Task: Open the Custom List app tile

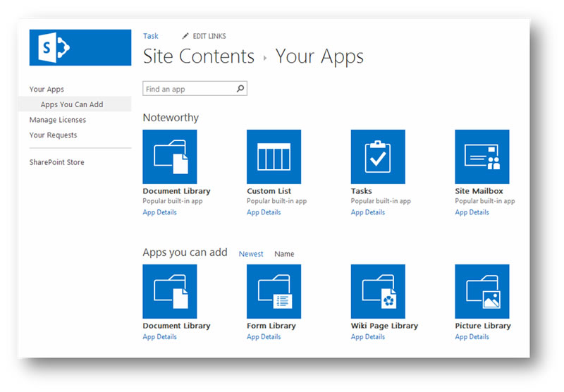Action: click(274, 157)
